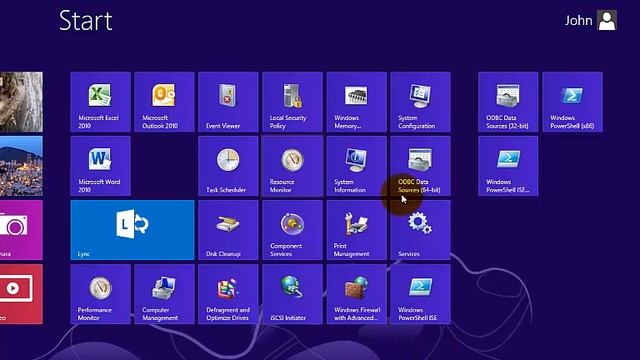Open the top-left photo tile
Image resolution: width=640 pixels, height=360 pixels.
[21, 102]
